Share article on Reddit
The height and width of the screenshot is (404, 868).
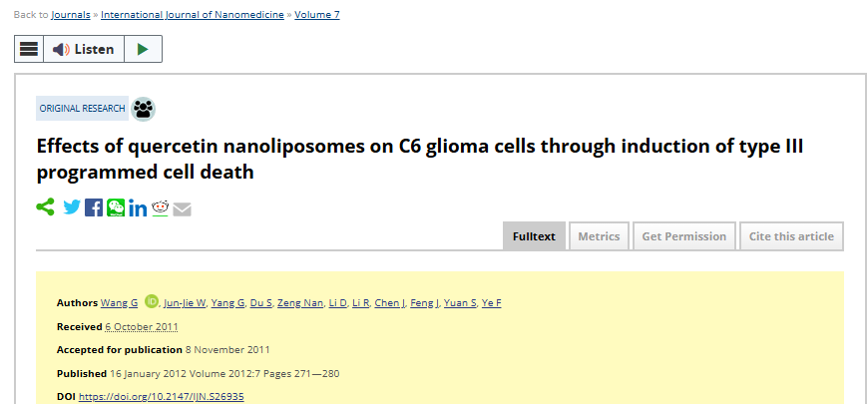pyautogui.click(x=160, y=208)
